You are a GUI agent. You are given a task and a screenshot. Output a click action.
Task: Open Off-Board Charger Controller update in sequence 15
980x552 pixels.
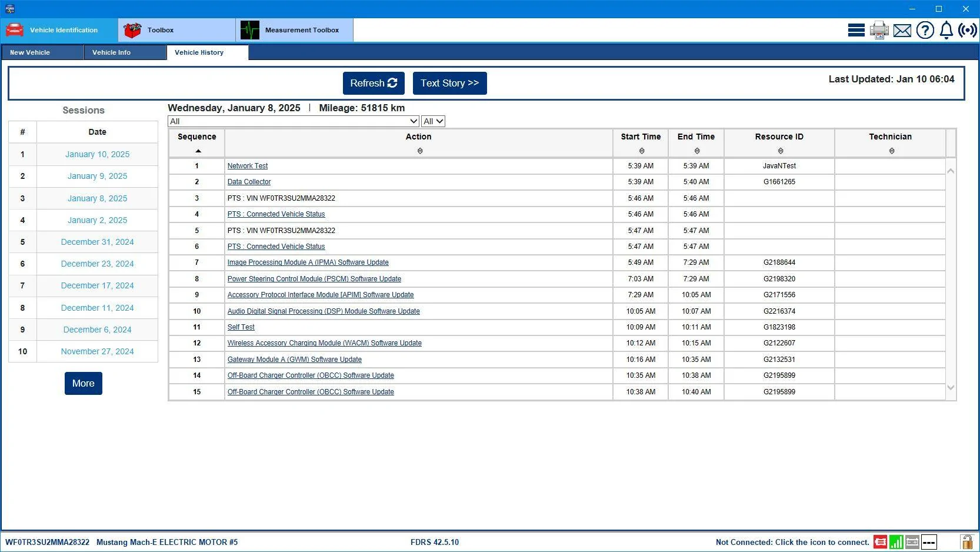[x=311, y=392]
